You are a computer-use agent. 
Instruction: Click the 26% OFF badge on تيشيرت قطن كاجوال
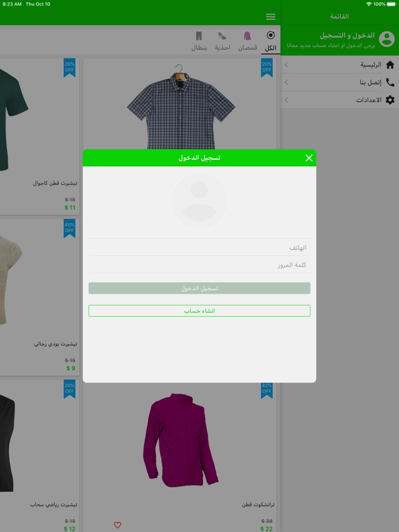(x=69, y=67)
